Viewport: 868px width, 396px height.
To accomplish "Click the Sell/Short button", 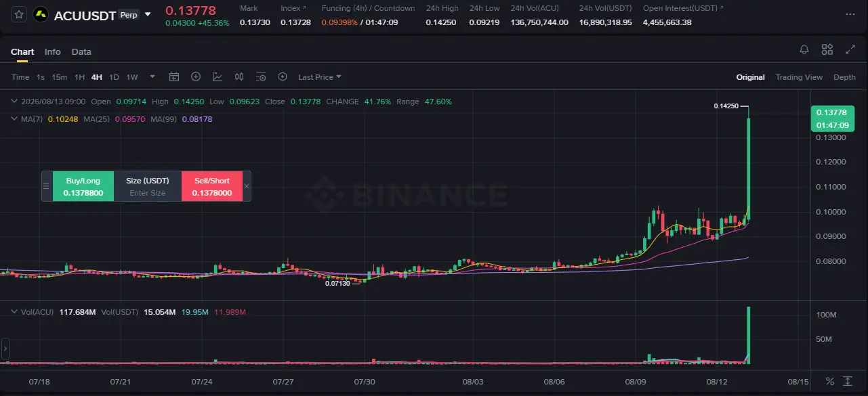I will [212, 186].
